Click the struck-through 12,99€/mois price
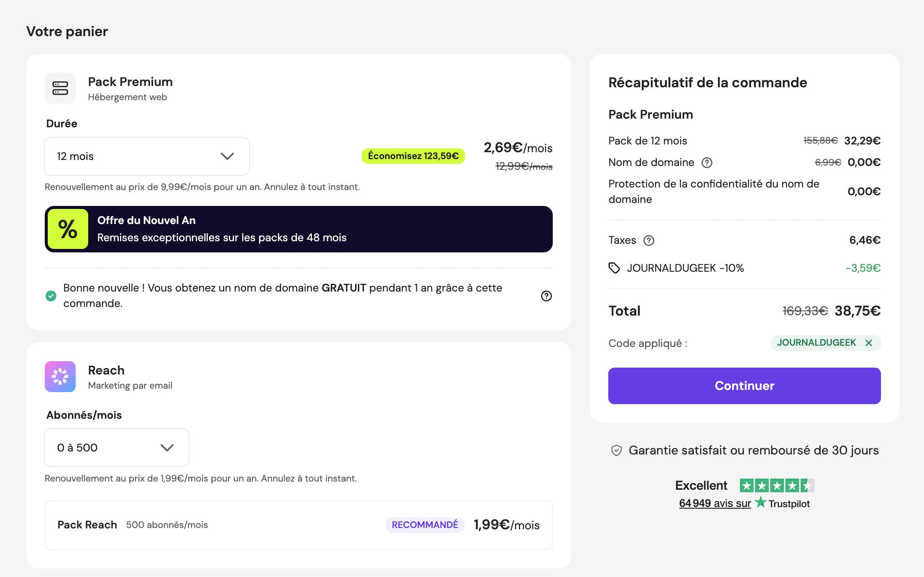Screen dimensions: 924x577 coord(524,166)
